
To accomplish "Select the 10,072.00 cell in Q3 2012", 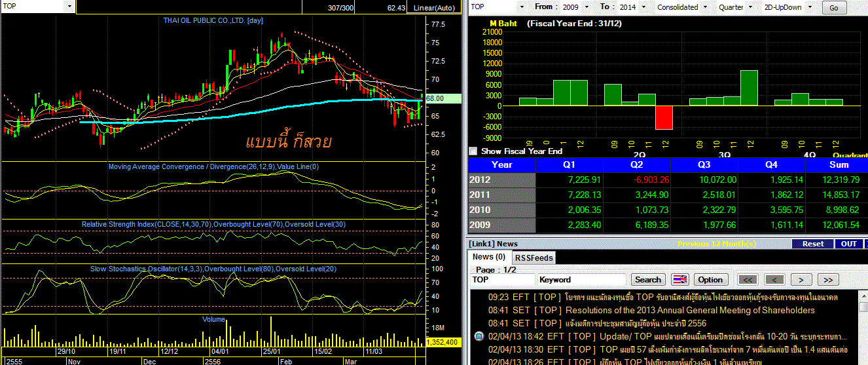I will coord(704,180).
